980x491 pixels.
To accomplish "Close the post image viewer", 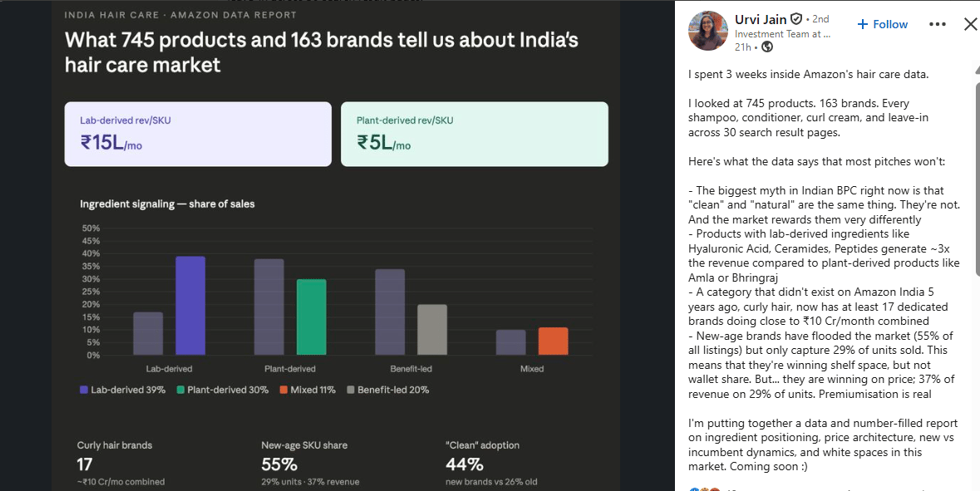I will 970,24.
